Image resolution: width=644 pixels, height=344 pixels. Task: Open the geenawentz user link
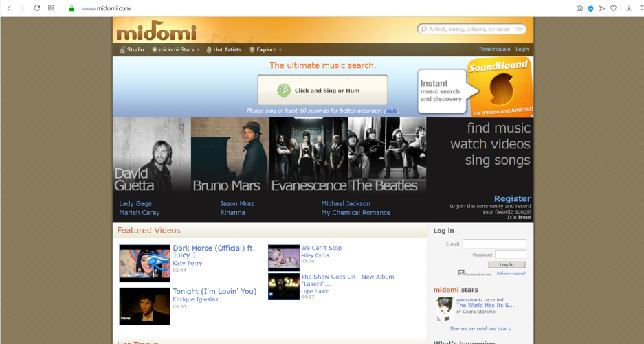(468, 299)
